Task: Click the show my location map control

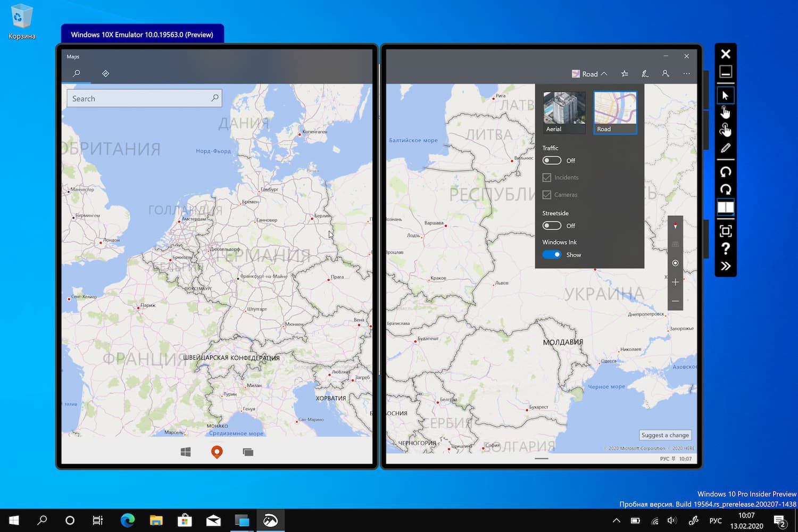Action: tap(675, 263)
